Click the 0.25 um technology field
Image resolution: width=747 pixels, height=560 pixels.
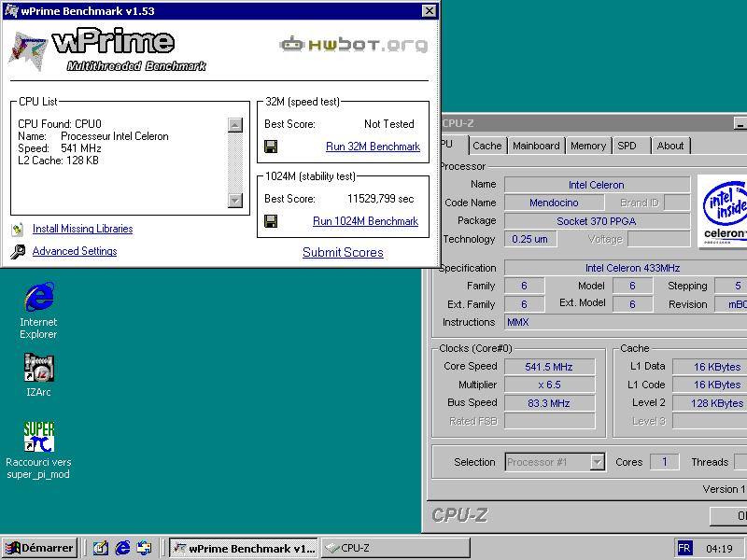click(529, 239)
